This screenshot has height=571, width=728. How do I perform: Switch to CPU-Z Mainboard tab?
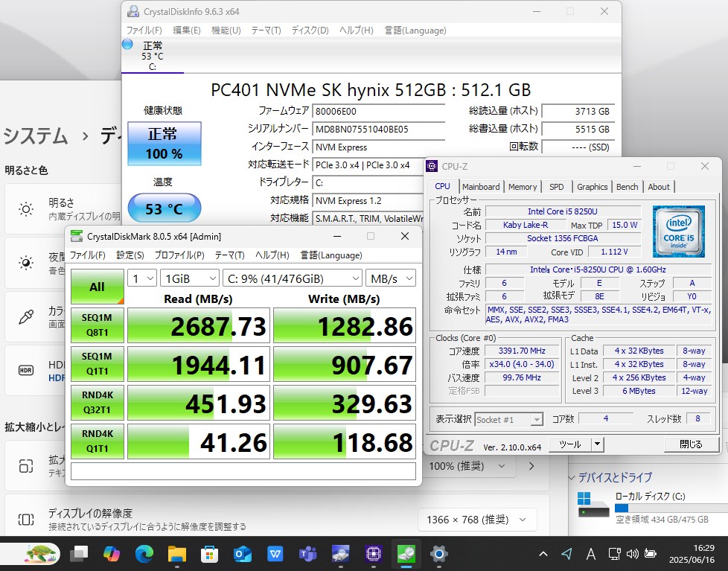(481, 187)
